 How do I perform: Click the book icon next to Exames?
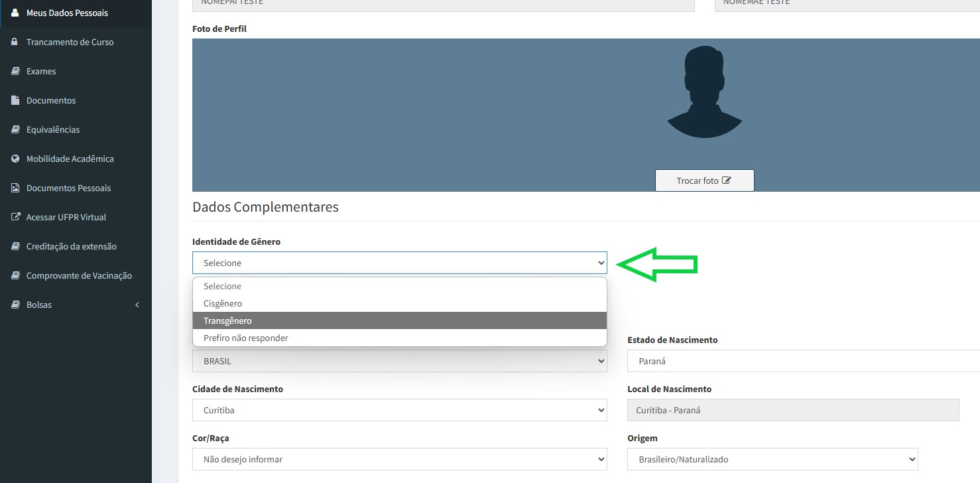pyautogui.click(x=15, y=71)
